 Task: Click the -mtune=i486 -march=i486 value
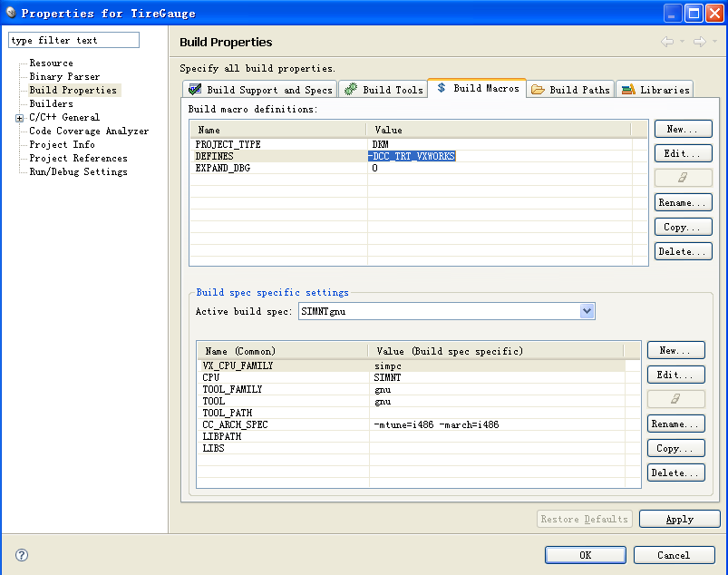[x=436, y=424]
